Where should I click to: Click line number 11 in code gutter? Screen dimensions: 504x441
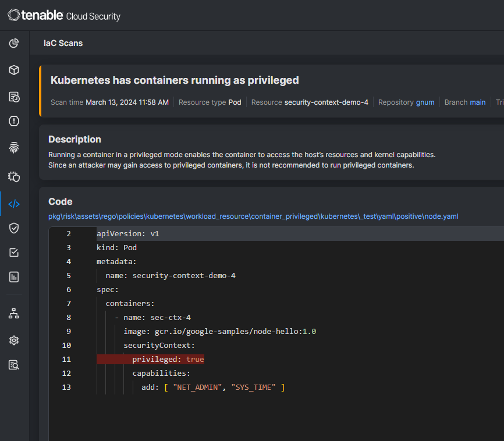coord(66,359)
